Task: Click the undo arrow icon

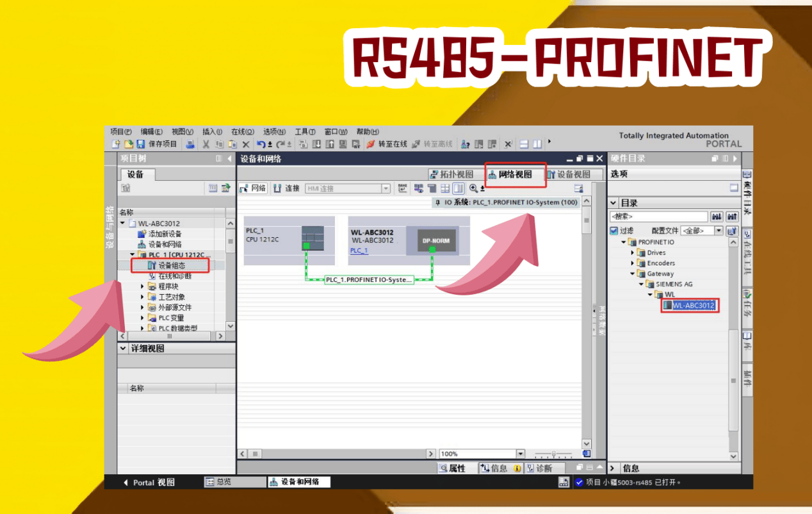Action: (261, 144)
